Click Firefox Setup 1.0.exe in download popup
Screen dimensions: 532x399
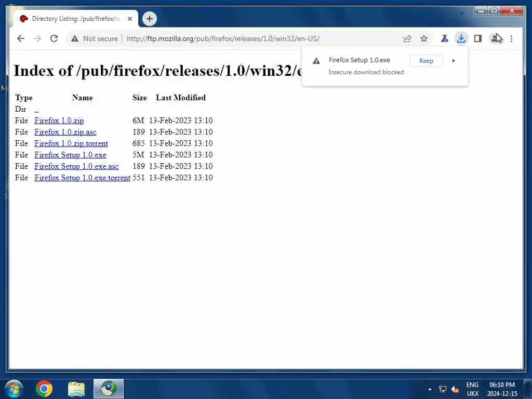(x=360, y=60)
